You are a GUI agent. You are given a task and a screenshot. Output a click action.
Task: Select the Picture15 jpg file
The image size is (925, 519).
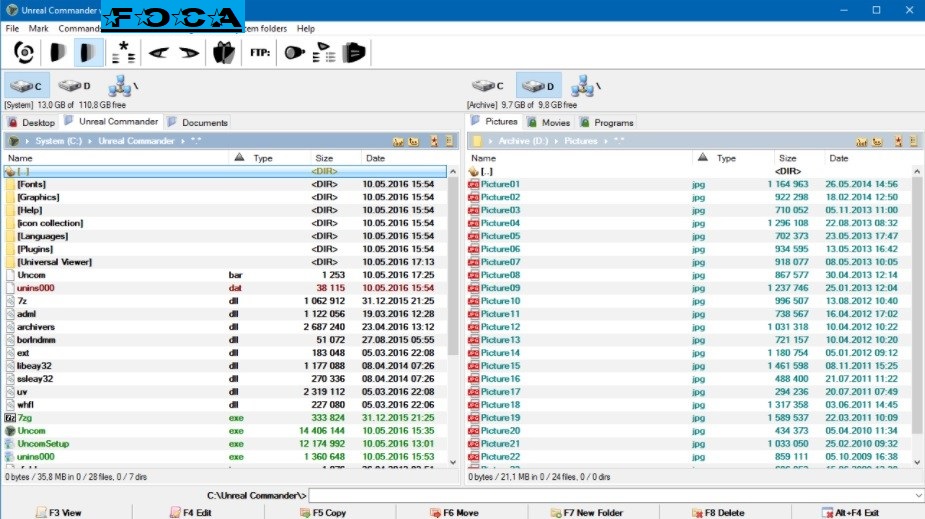click(x=689, y=366)
